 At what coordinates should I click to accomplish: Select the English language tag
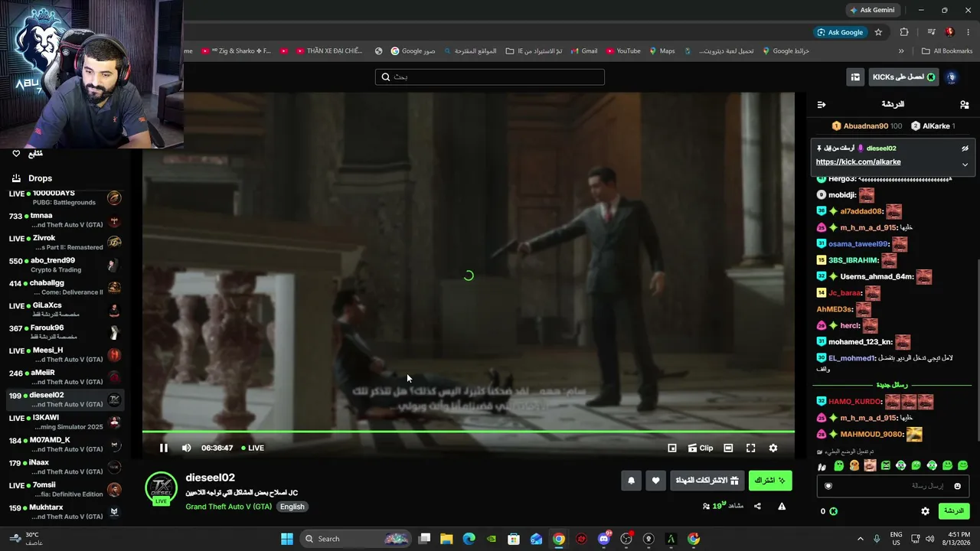292,507
